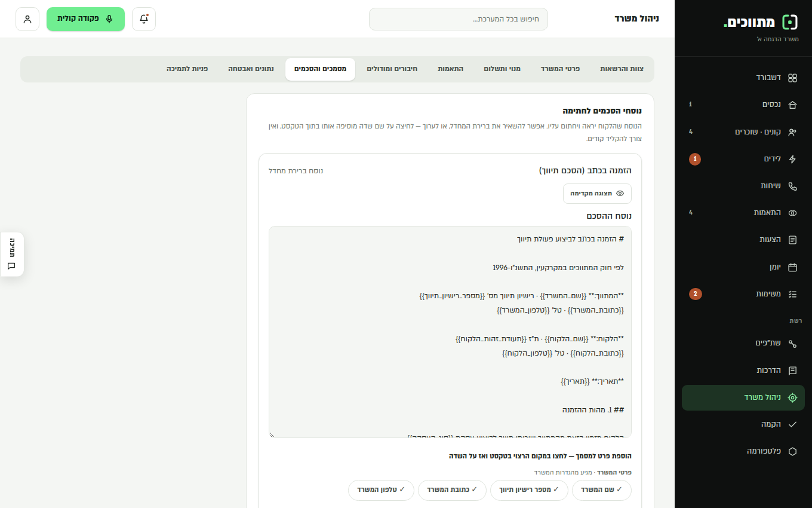The image size is (812, 508).
Task: Open משימות tasks in the sidebar
Action: [x=743, y=294]
